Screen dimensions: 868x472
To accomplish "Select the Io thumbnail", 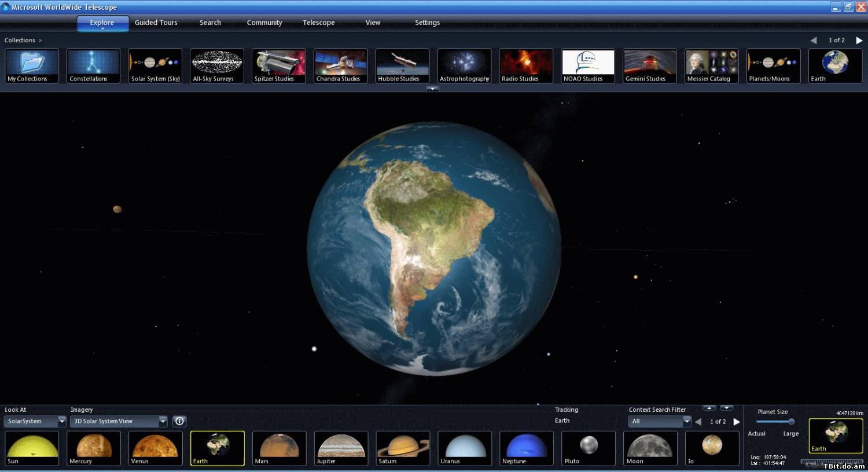I will pyautogui.click(x=712, y=448).
